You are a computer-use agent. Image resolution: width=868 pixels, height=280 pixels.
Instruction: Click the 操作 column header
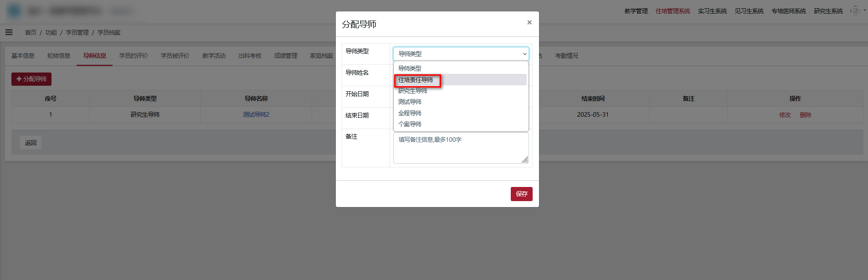click(795, 99)
